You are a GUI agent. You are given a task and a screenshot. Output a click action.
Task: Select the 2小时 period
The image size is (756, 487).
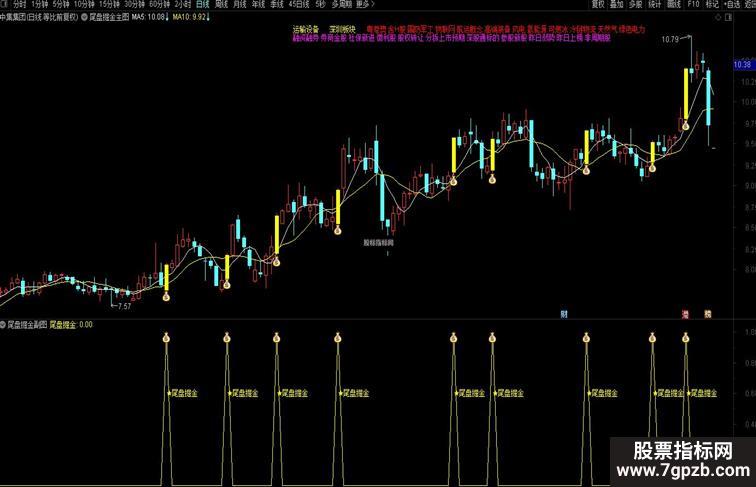[183, 4]
